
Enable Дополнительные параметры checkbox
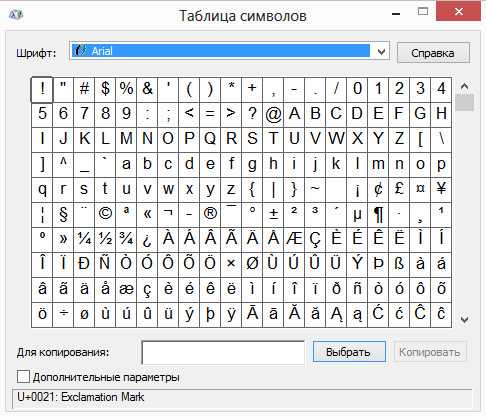pos(23,377)
